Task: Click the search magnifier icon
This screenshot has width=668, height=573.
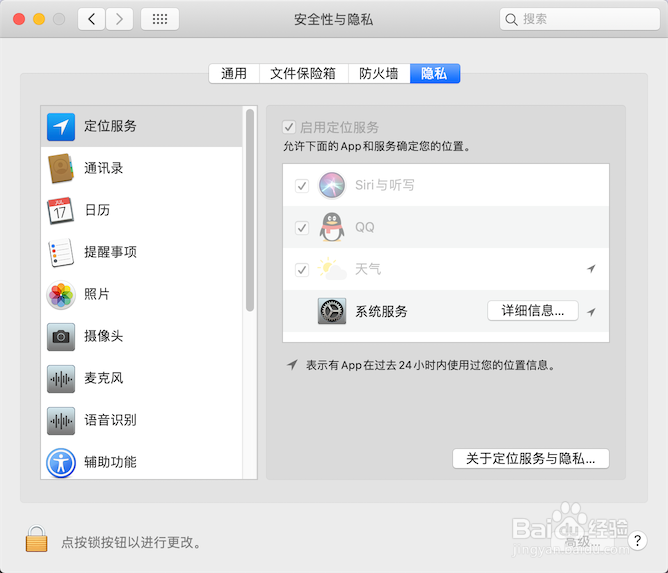Action: click(x=511, y=20)
